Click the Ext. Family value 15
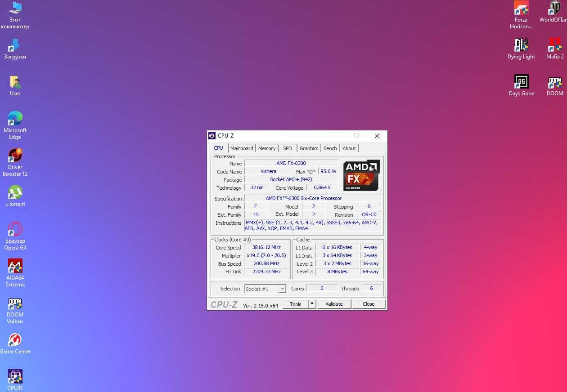The width and height of the screenshot is (567, 392). click(x=256, y=214)
